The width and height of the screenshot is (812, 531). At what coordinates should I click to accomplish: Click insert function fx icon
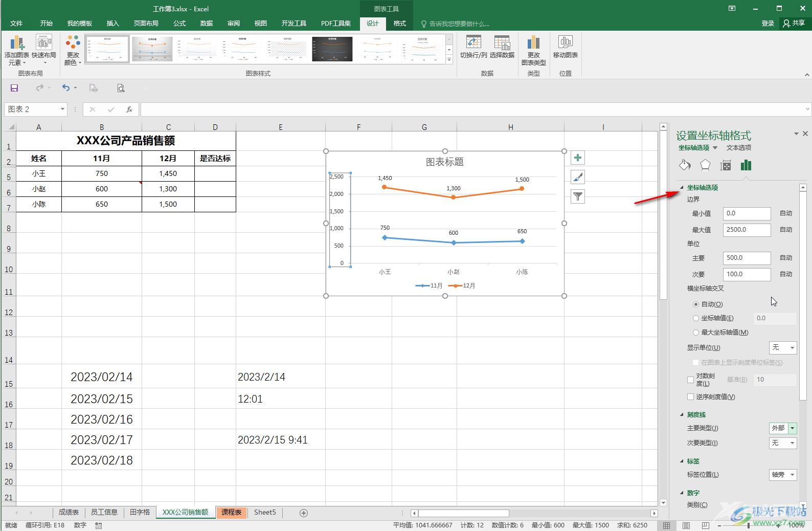click(129, 109)
